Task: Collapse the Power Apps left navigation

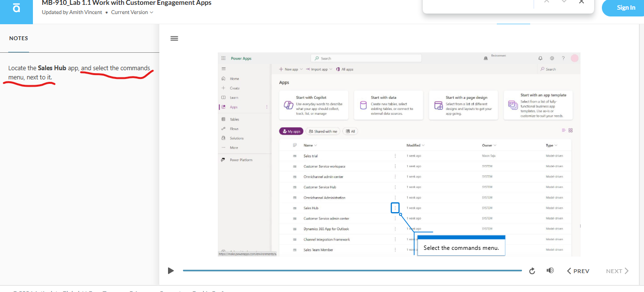Action: tap(223, 69)
